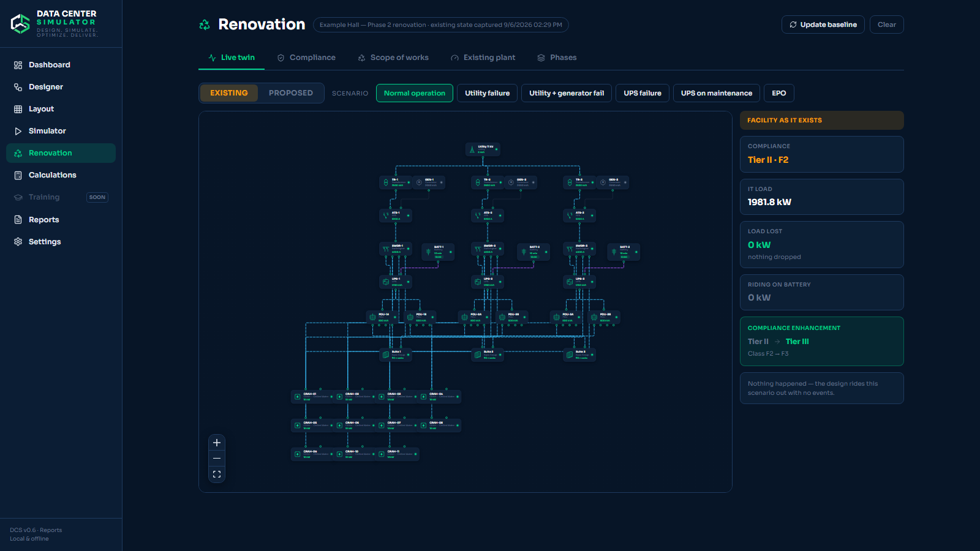980x551 pixels.
Task: Click the BATT-2 battery icon
Action: point(524,252)
